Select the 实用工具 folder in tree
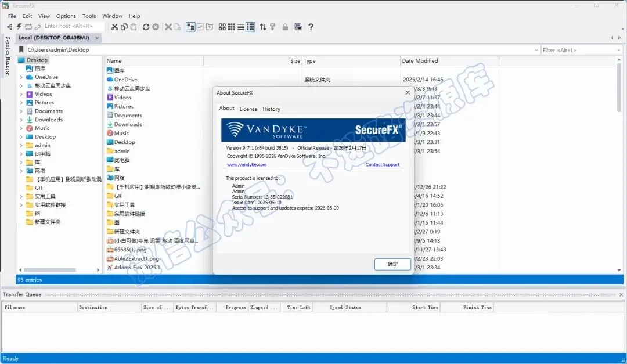627x364 pixels. coord(45,196)
